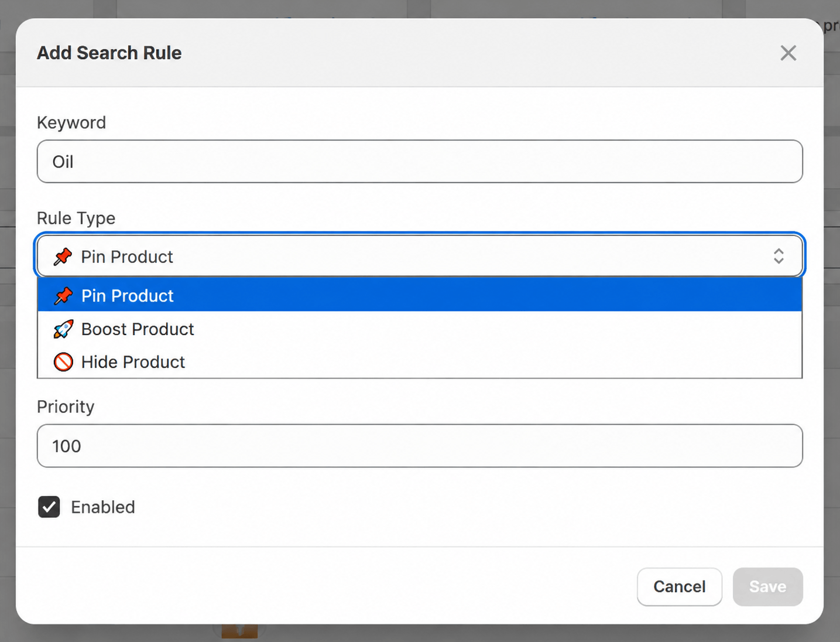This screenshot has width=840, height=642.
Task: Close the Add Search Rule dialog
Action: pyautogui.click(x=788, y=53)
